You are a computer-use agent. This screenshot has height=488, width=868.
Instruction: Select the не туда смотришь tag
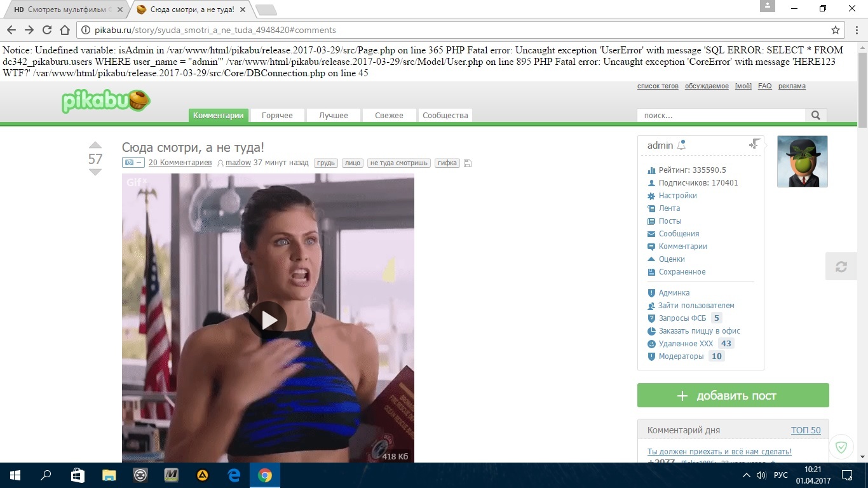[398, 163]
